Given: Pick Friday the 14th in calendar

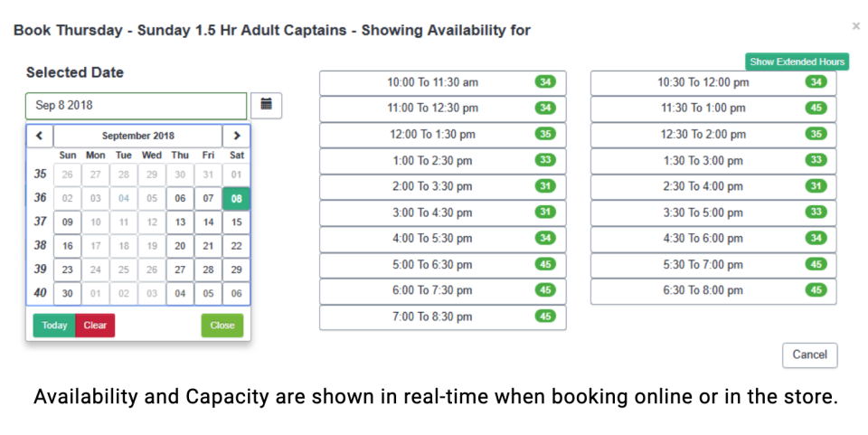Looking at the screenshot, I should [208, 222].
